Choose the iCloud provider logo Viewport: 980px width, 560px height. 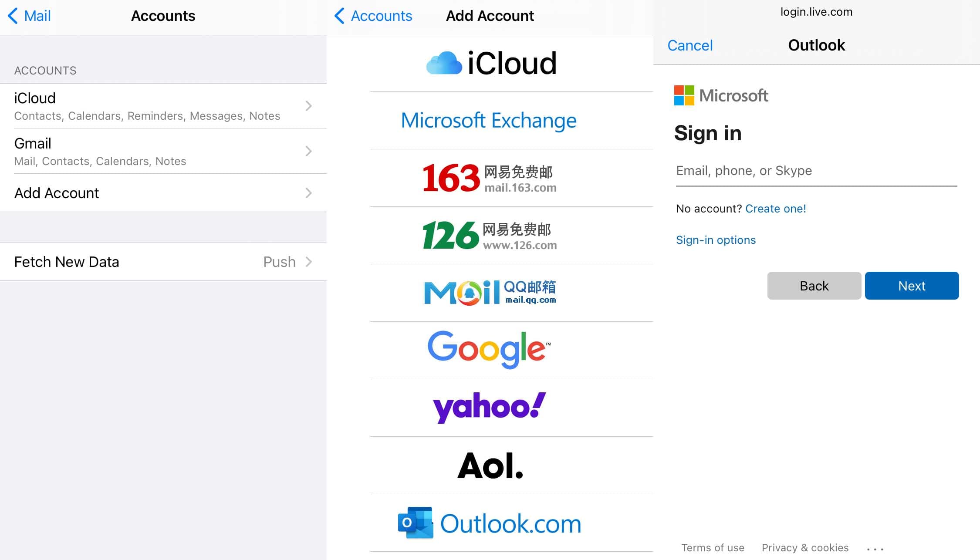pos(490,63)
